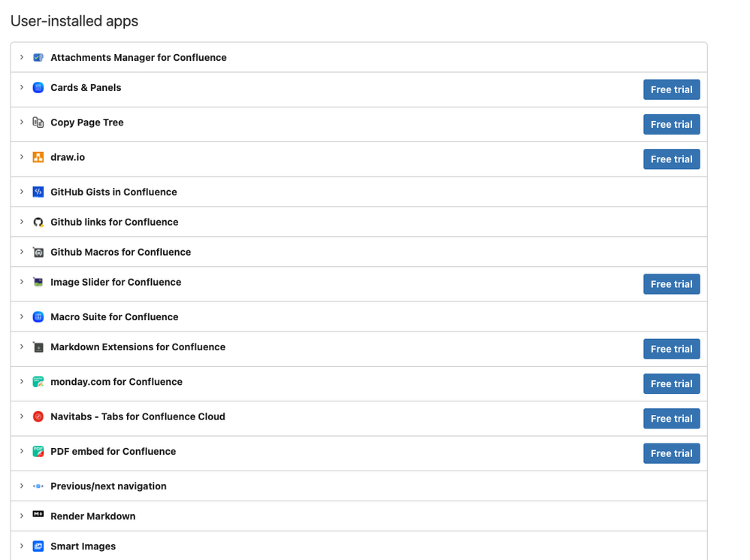Click the User-installed apps heading
The width and height of the screenshot is (750, 560).
(x=74, y=21)
